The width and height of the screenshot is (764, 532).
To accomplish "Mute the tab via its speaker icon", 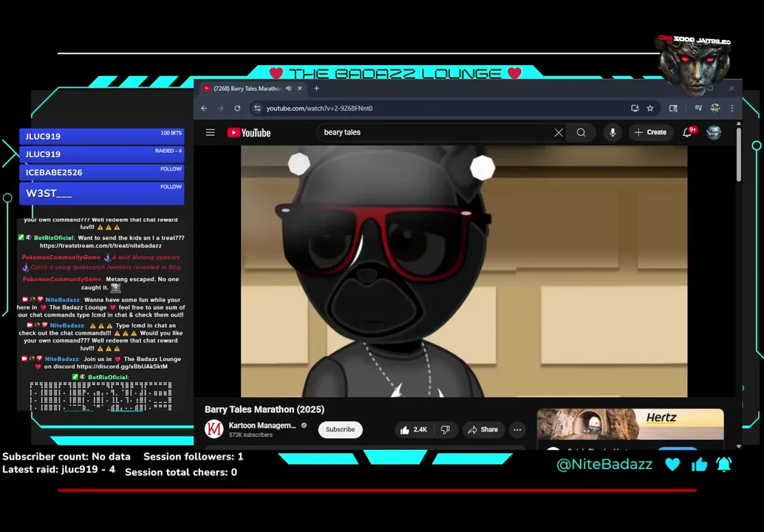I will click(288, 88).
